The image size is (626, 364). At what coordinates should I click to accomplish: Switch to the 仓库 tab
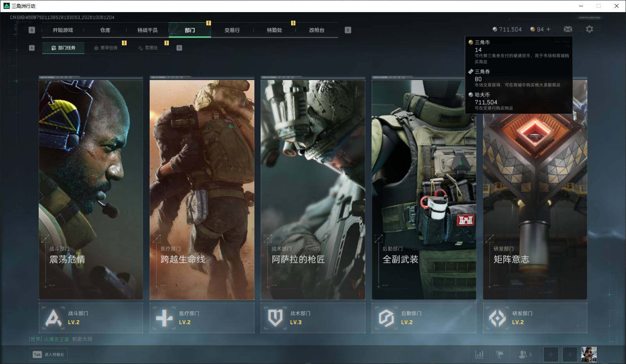pyautogui.click(x=105, y=30)
